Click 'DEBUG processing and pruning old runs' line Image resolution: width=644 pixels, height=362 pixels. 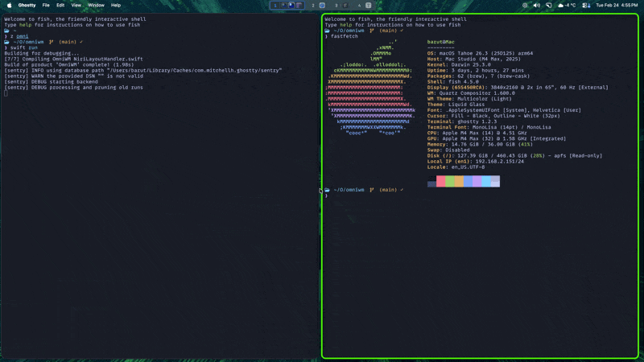pyautogui.click(x=73, y=88)
